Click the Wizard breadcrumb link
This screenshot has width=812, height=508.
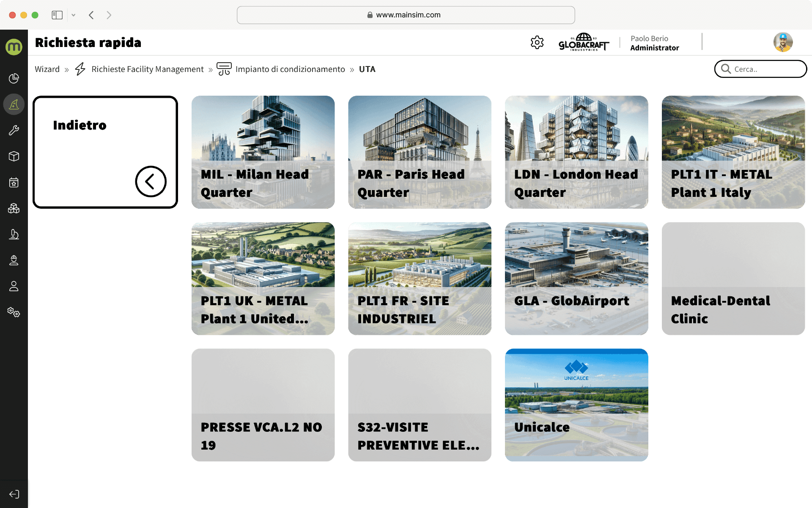pyautogui.click(x=47, y=69)
